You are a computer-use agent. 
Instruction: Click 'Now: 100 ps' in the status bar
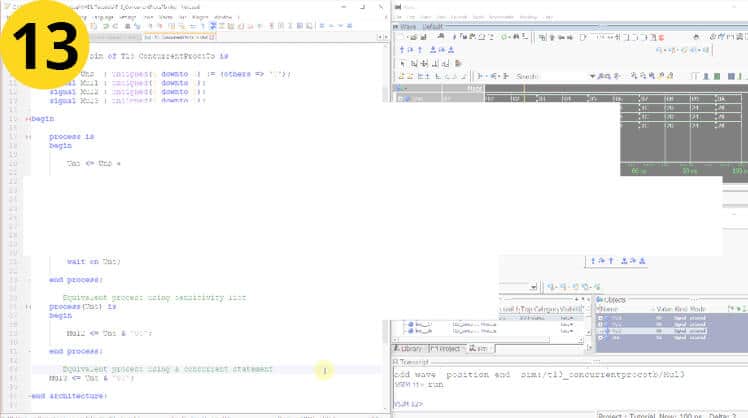(681, 415)
